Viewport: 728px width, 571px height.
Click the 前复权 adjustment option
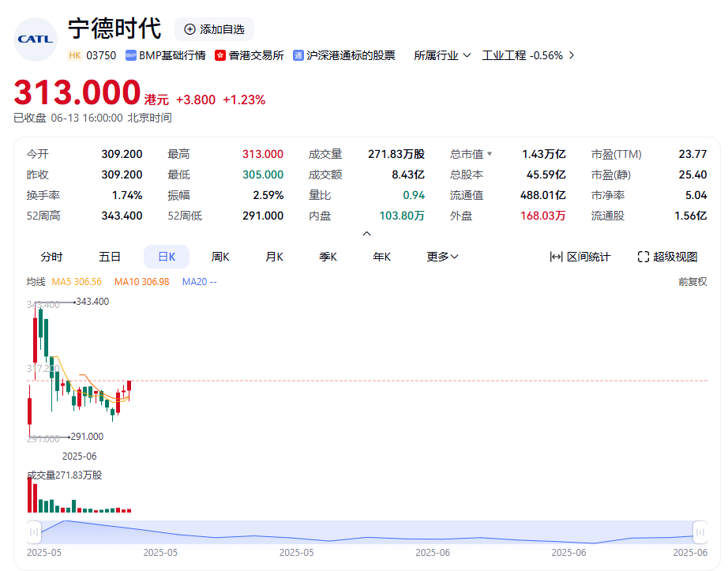[692, 282]
